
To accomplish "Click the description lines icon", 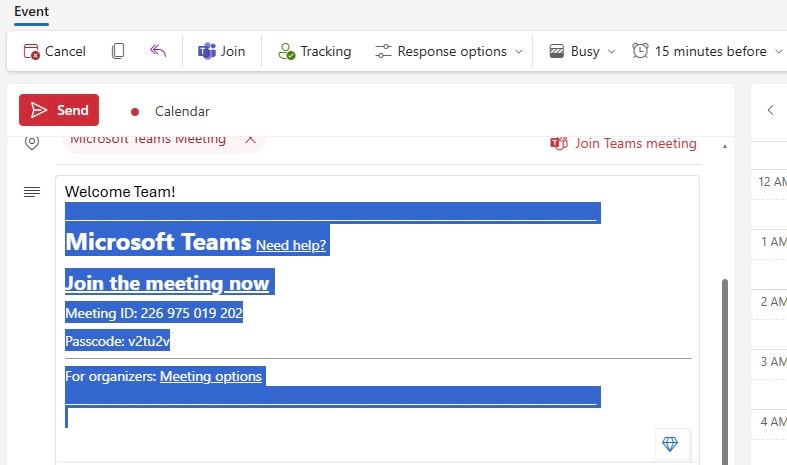I will [32, 192].
